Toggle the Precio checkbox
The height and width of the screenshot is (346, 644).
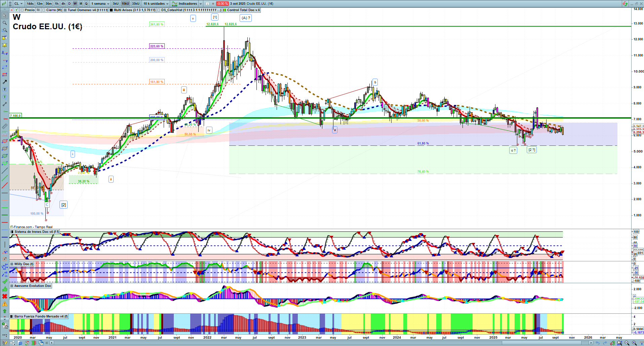22,10
